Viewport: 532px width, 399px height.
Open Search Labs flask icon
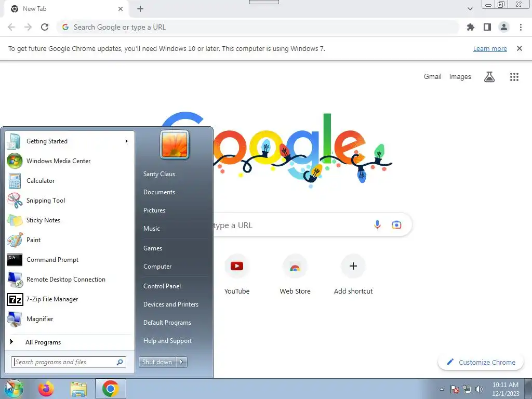[489, 77]
